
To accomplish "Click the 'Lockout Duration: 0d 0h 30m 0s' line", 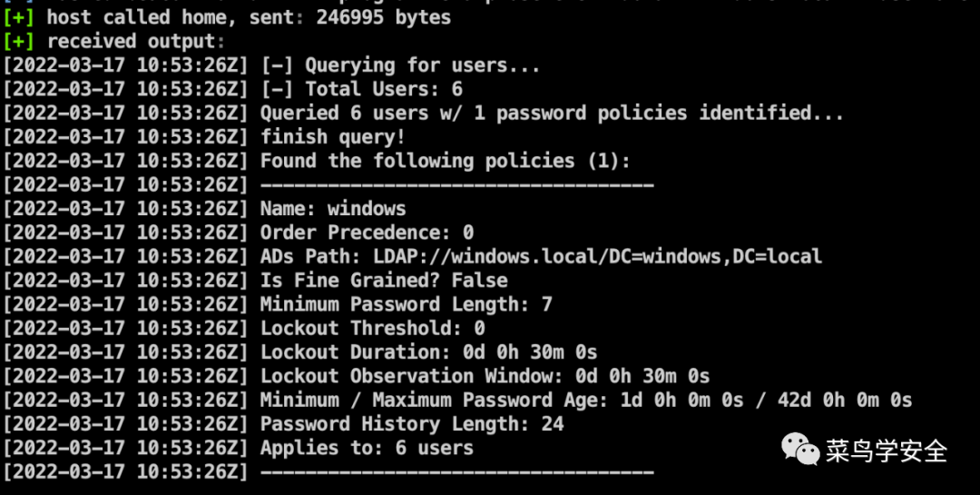I will coord(428,351).
